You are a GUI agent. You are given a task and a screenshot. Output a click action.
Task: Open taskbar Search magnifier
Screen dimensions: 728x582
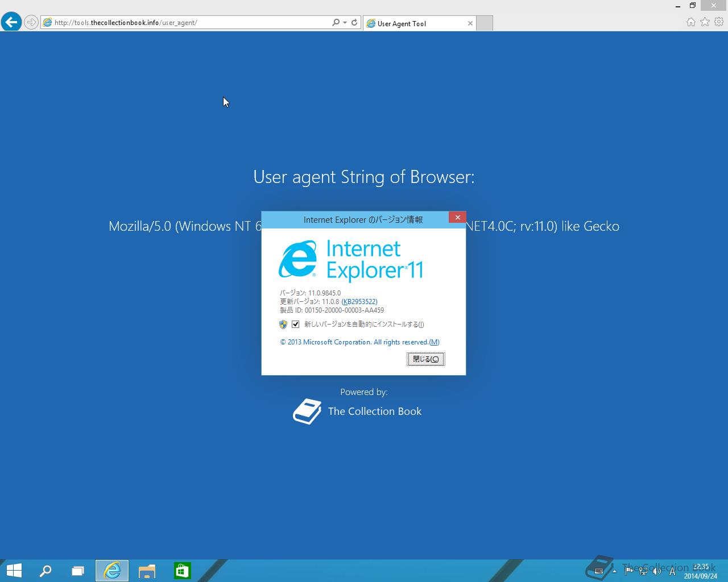(45, 571)
